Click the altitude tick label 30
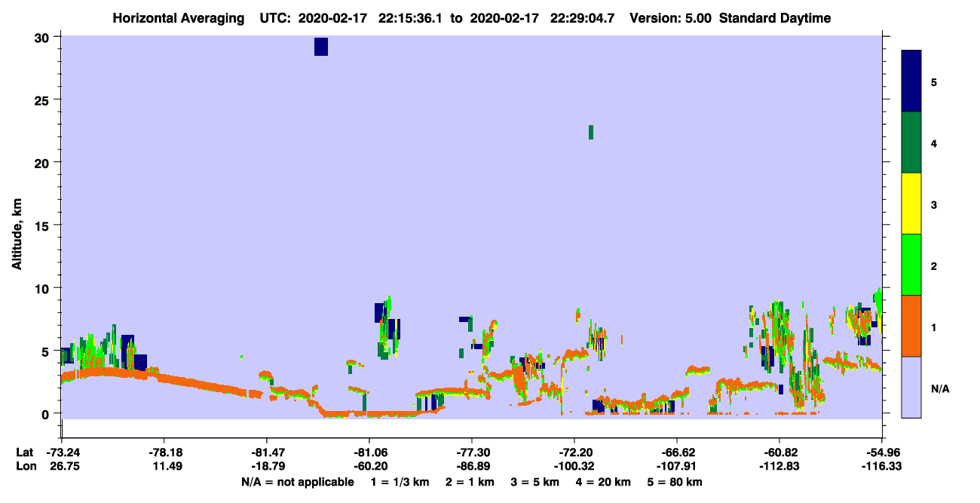The image size is (980, 503). [44, 37]
